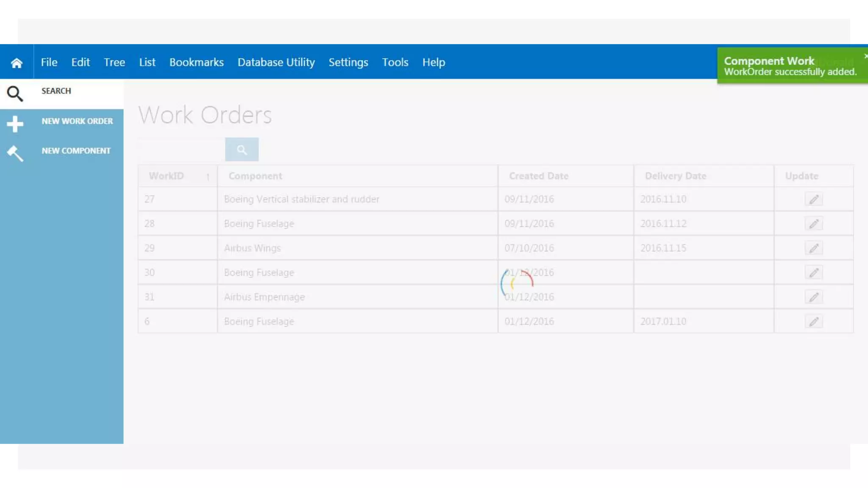
Task: Open the Bookmarks menu
Action: pyautogui.click(x=196, y=62)
